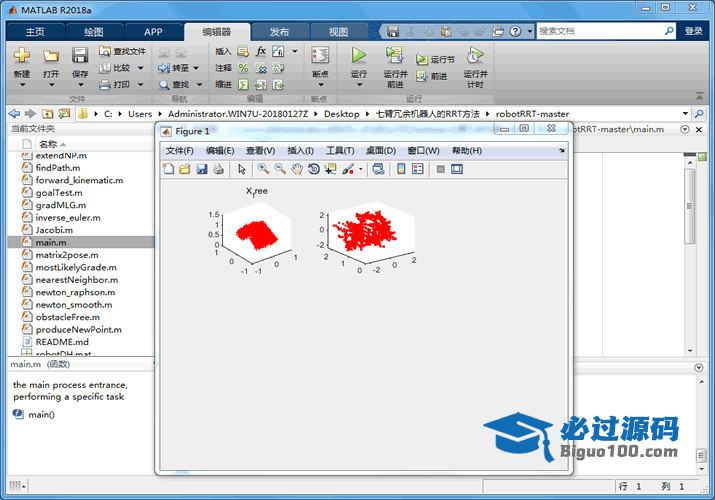Click the 断点 (Breakpoints) icon
Image resolution: width=715 pixels, height=500 pixels.
pyautogui.click(x=320, y=56)
